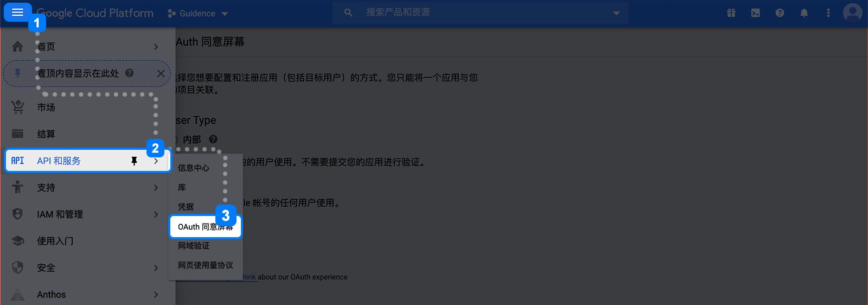Click the 结算 billing card icon

click(x=18, y=134)
